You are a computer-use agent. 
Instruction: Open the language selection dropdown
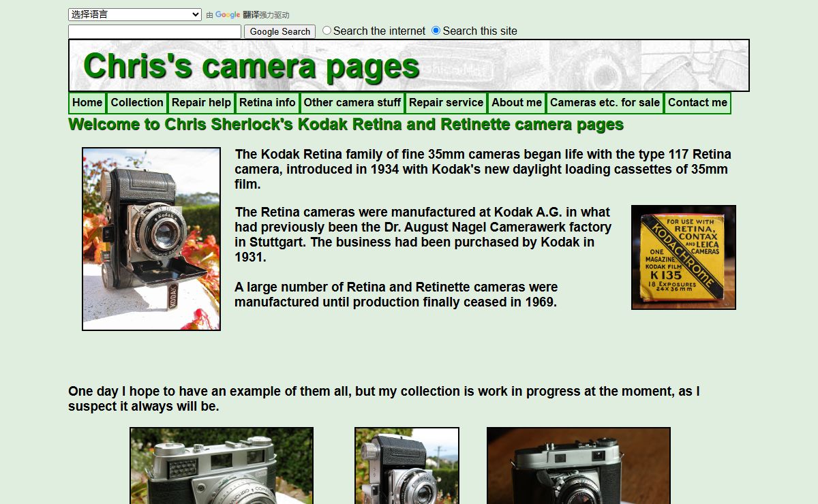coord(135,14)
